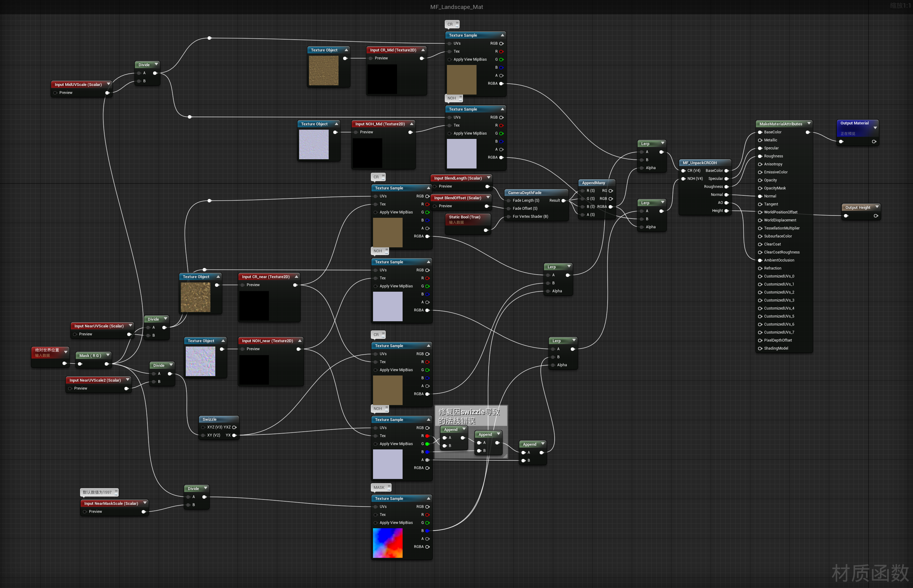Click the Output Material node output pin
The height and width of the screenshot is (588, 913).
click(874, 142)
